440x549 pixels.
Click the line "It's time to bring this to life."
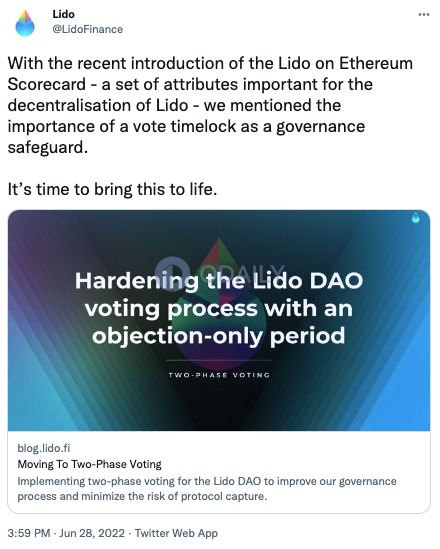click(112, 189)
